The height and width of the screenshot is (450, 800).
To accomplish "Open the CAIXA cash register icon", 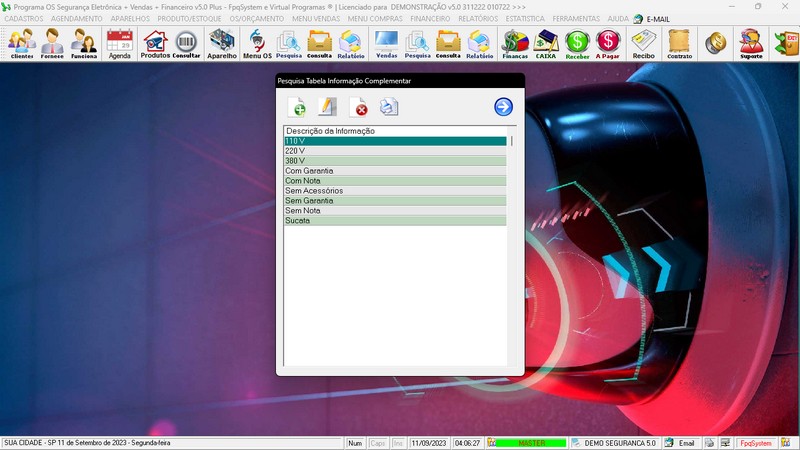I will point(546,43).
